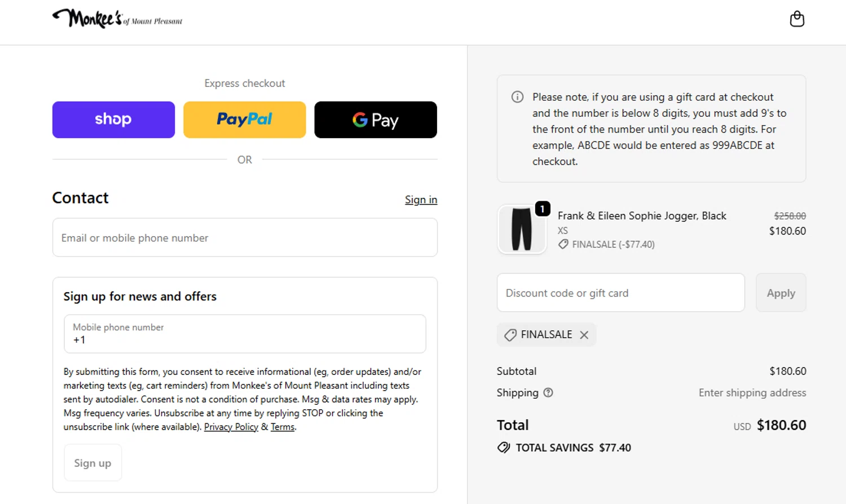This screenshot has height=504, width=846.
Task: Click the tag icon next to FINALSALE (-$77.40)
Action: pos(563,244)
